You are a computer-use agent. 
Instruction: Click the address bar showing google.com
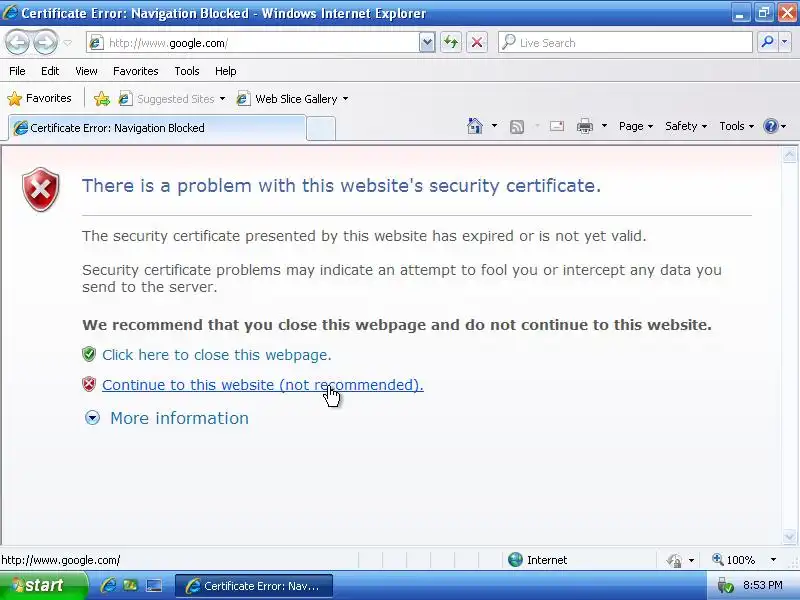click(x=253, y=43)
